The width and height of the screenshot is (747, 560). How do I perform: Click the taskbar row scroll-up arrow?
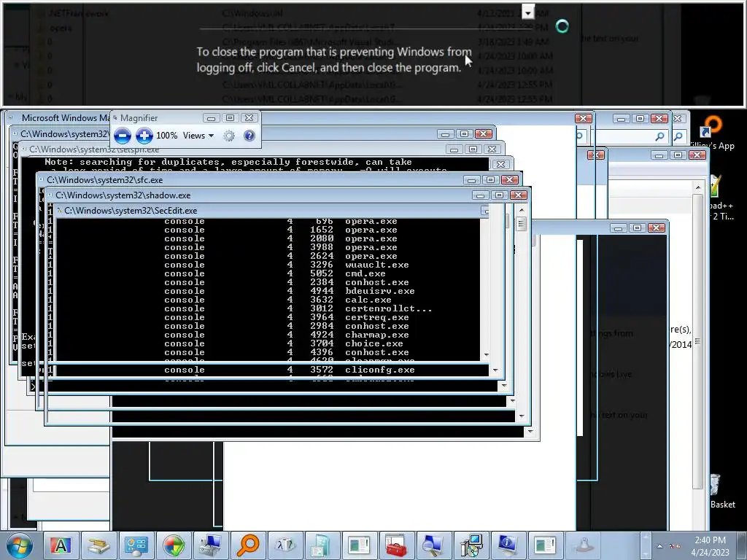(x=646, y=537)
